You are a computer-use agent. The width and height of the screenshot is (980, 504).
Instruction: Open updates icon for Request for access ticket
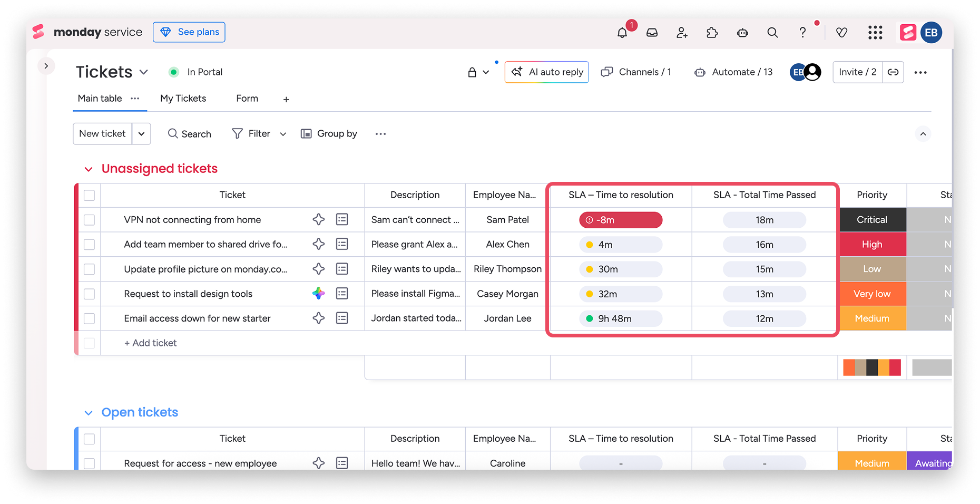(342, 463)
